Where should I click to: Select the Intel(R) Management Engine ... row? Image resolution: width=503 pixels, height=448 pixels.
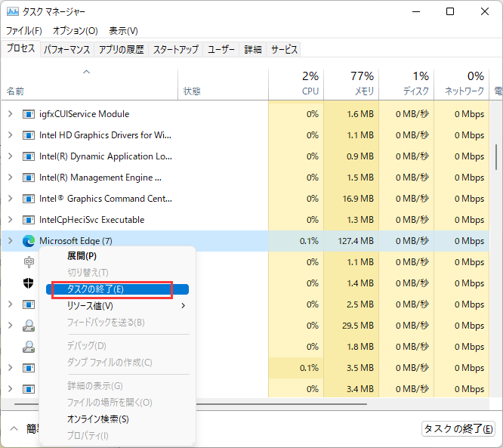point(100,178)
